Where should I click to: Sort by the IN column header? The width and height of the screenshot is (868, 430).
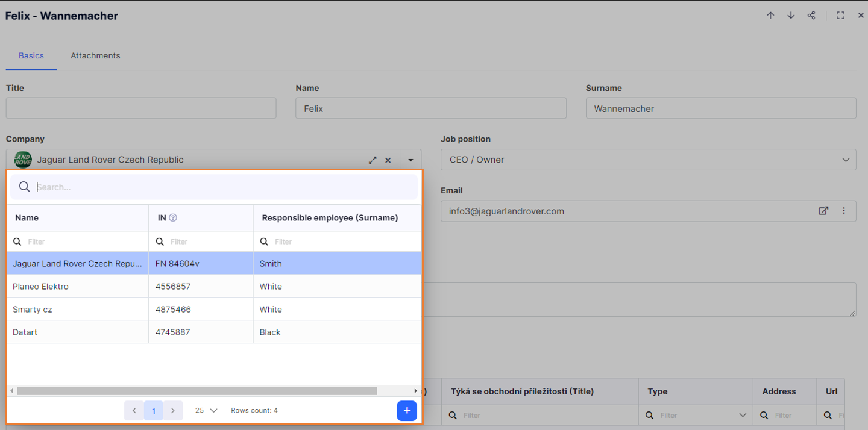(201, 218)
